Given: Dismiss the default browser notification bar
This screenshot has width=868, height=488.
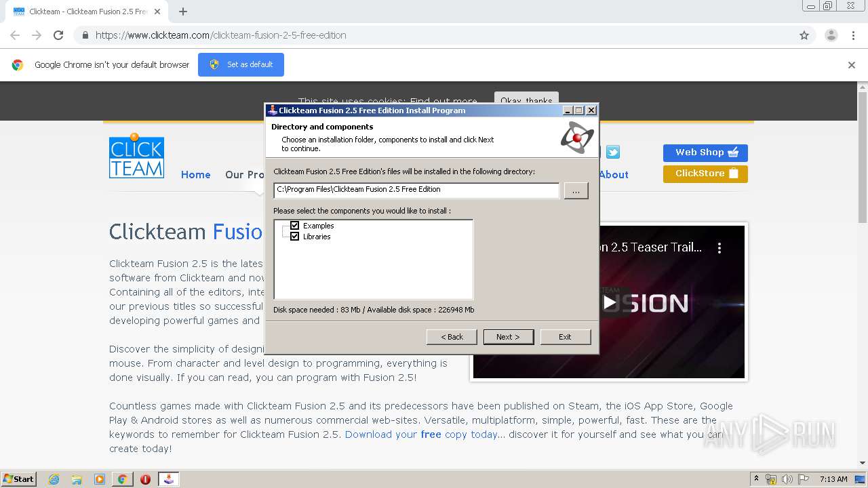Looking at the screenshot, I should [x=852, y=65].
